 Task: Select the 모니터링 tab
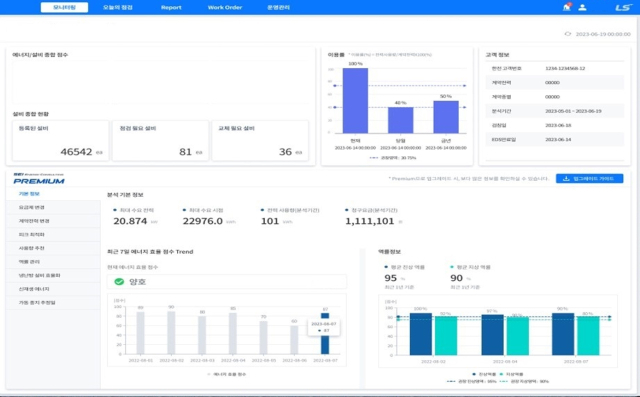click(x=64, y=7)
